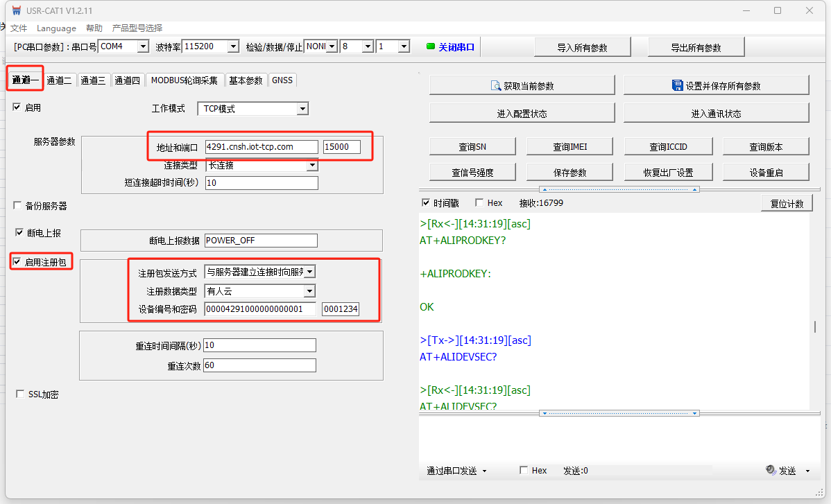Open the 工作模式 TCP模式 dropdown
This screenshot has width=831, height=504.
click(x=302, y=109)
